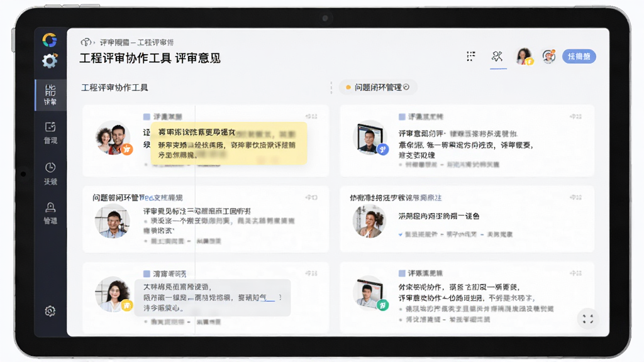This screenshot has width=644, height=362.
Task: Toggle blue square on two-person avatar card
Action: pos(146,116)
